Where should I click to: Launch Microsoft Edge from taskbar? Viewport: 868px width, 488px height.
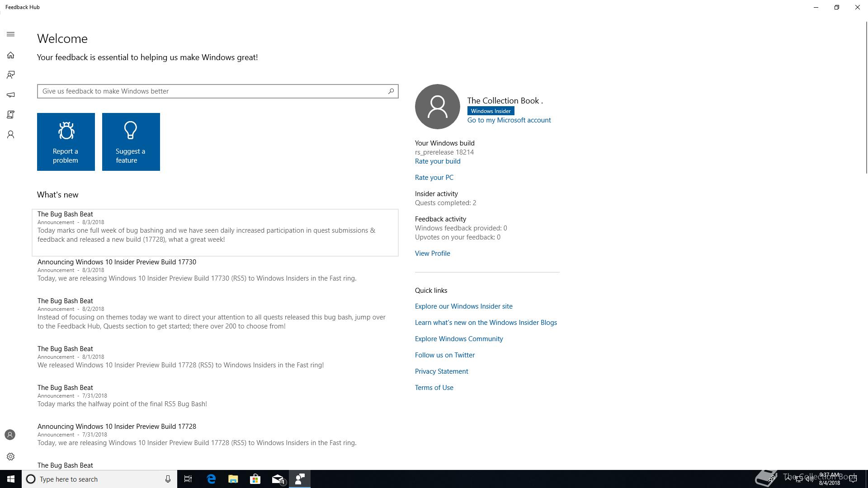pos(211,479)
